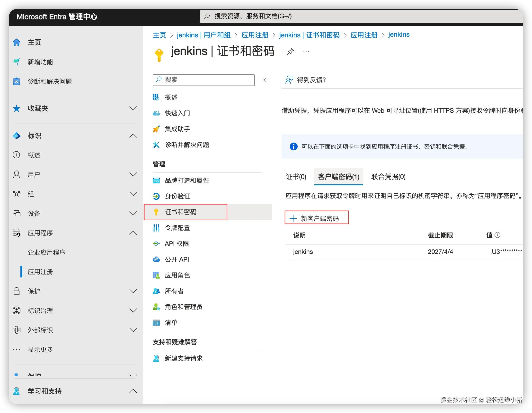Open 令牌配置 in the manage menu

177,228
